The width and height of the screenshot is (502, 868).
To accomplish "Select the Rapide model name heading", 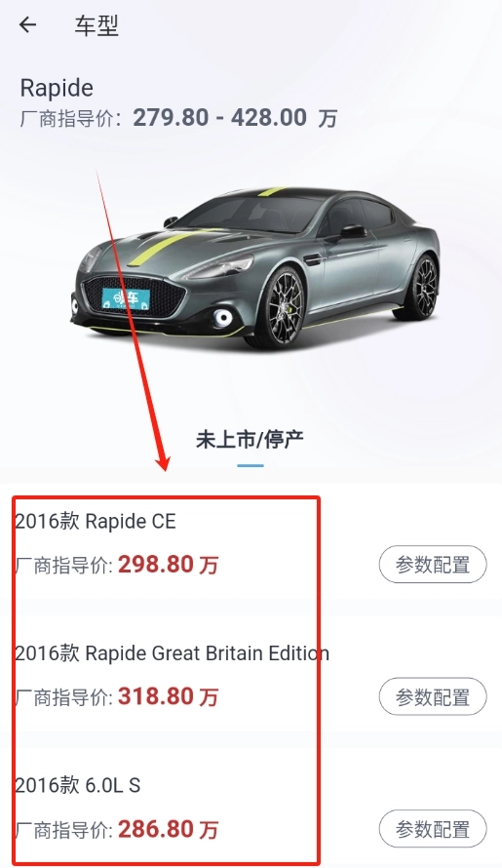I will pos(57,89).
